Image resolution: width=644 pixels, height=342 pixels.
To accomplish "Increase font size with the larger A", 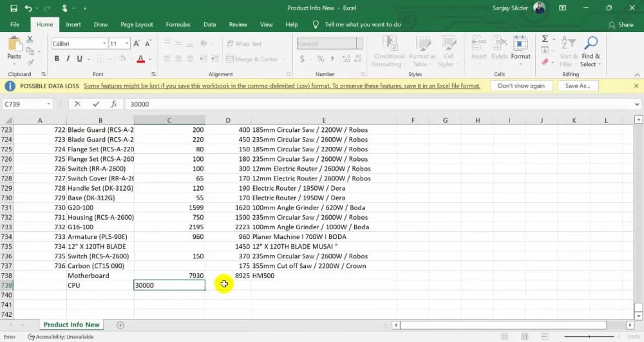I will coord(137,44).
